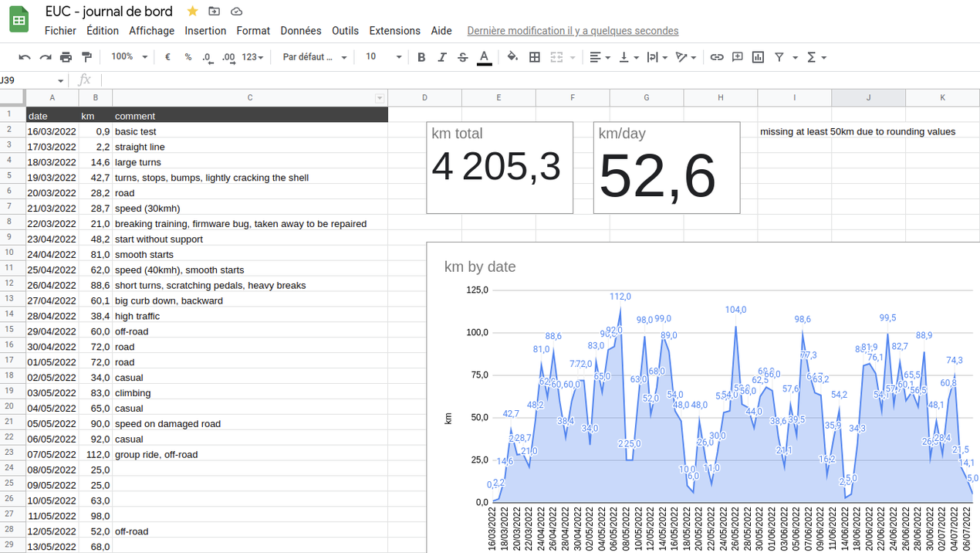Screen dimensions: 980x553
Task: Select column G header
Action: (x=647, y=97)
